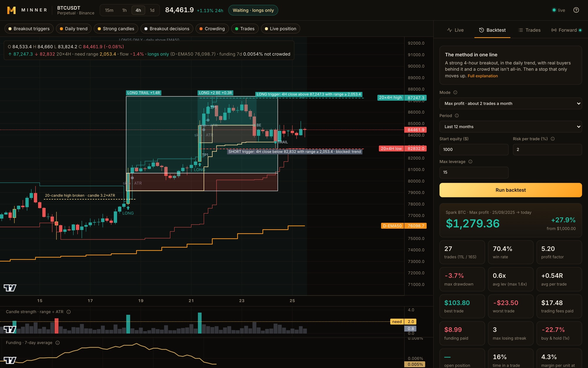Click the 27 trades card
This screenshot has width=588, height=368.
(x=462, y=252)
